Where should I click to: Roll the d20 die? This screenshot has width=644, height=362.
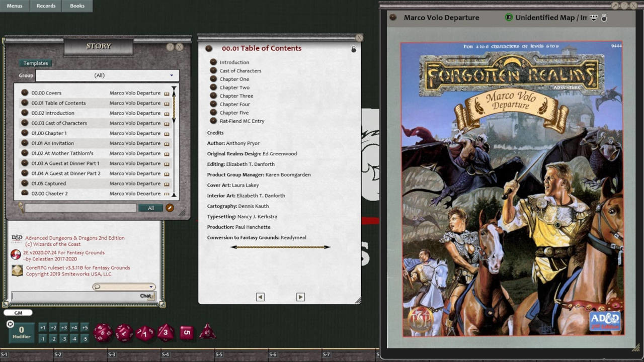pyautogui.click(x=103, y=333)
